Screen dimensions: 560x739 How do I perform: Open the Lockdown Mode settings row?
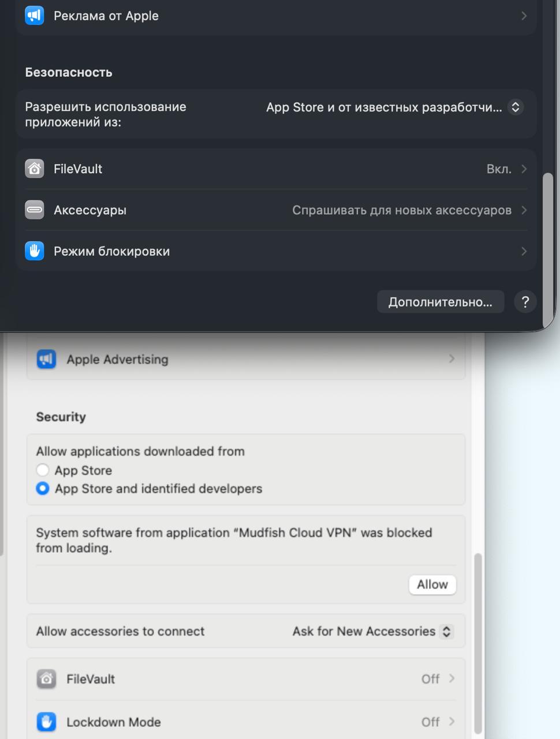click(245, 722)
